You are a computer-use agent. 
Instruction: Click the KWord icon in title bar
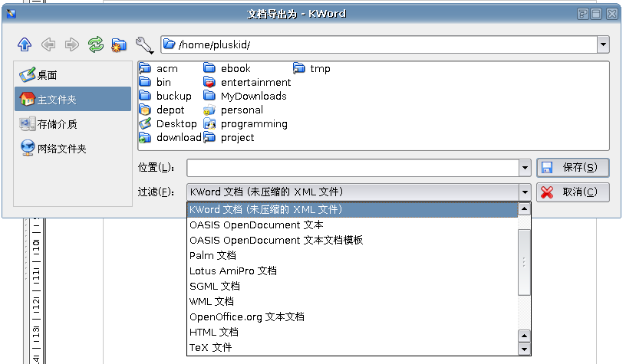(12, 14)
